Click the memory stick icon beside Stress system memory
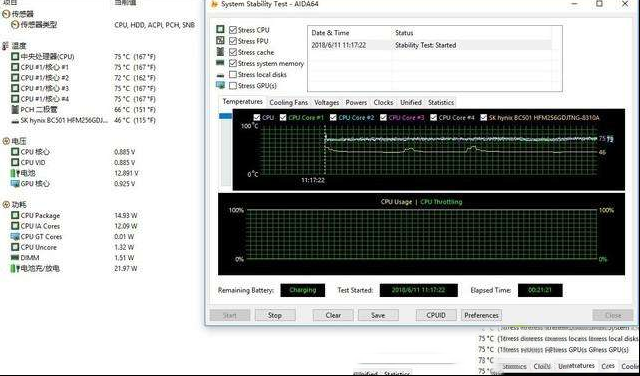This screenshot has height=376, width=640. tap(220, 63)
